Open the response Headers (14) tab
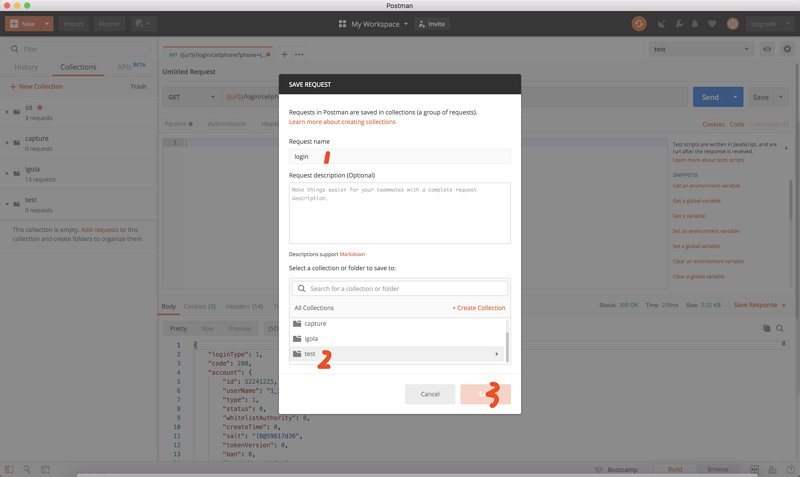The width and height of the screenshot is (800, 477). [244, 307]
